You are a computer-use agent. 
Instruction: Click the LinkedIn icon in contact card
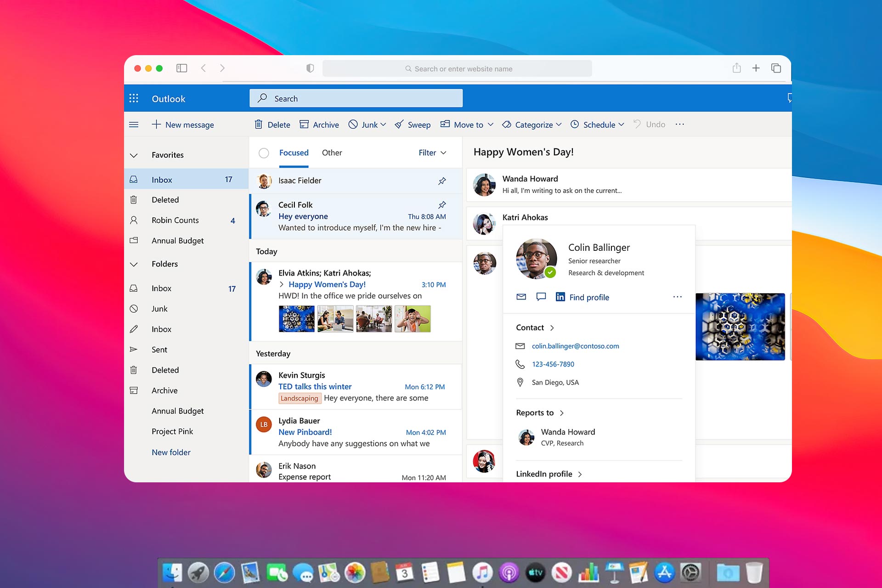point(560,297)
